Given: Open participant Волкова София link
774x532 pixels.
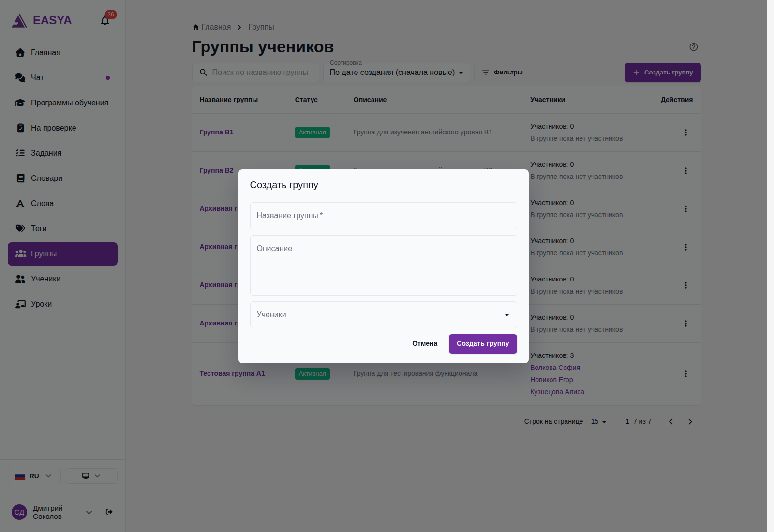Looking at the screenshot, I should pyautogui.click(x=555, y=368).
